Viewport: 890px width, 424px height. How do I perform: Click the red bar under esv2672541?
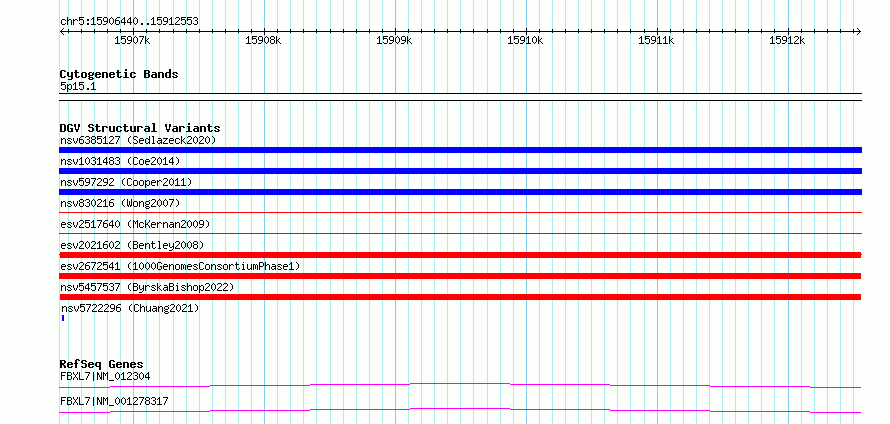tap(460, 276)
